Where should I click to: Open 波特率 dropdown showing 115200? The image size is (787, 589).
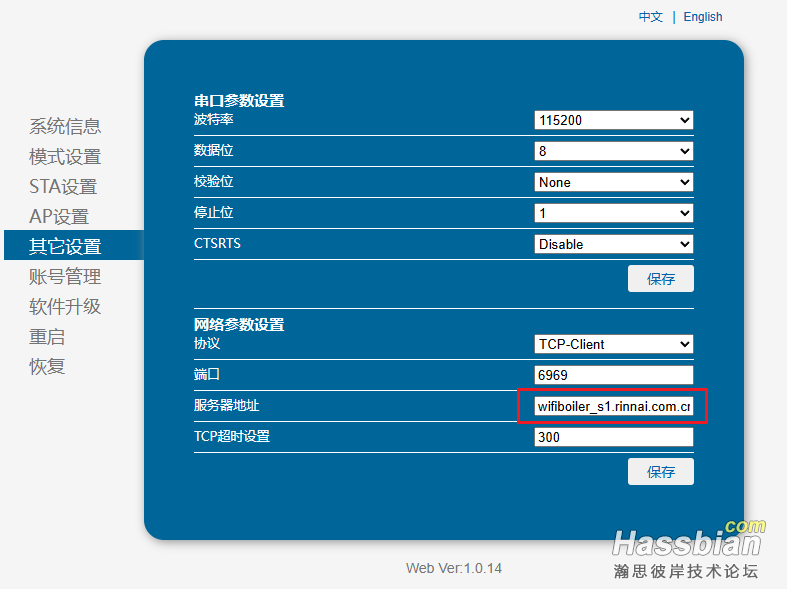(x=614, y=120)
